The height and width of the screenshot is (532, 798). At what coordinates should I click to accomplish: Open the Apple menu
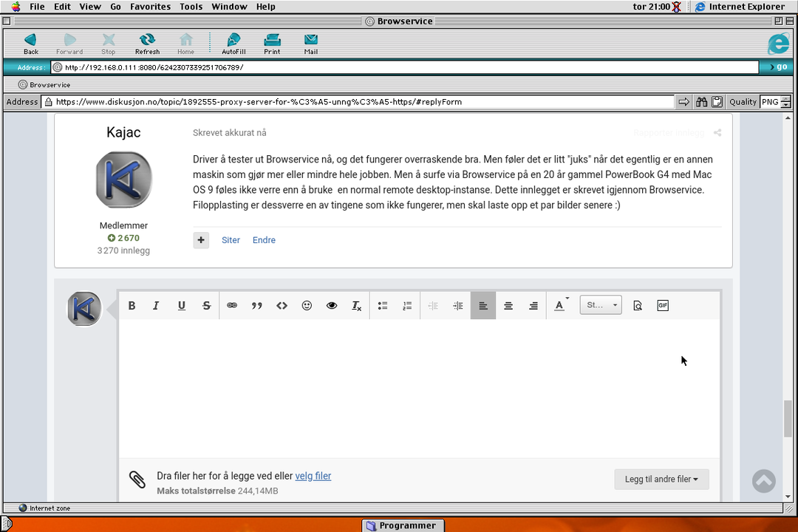16,7
